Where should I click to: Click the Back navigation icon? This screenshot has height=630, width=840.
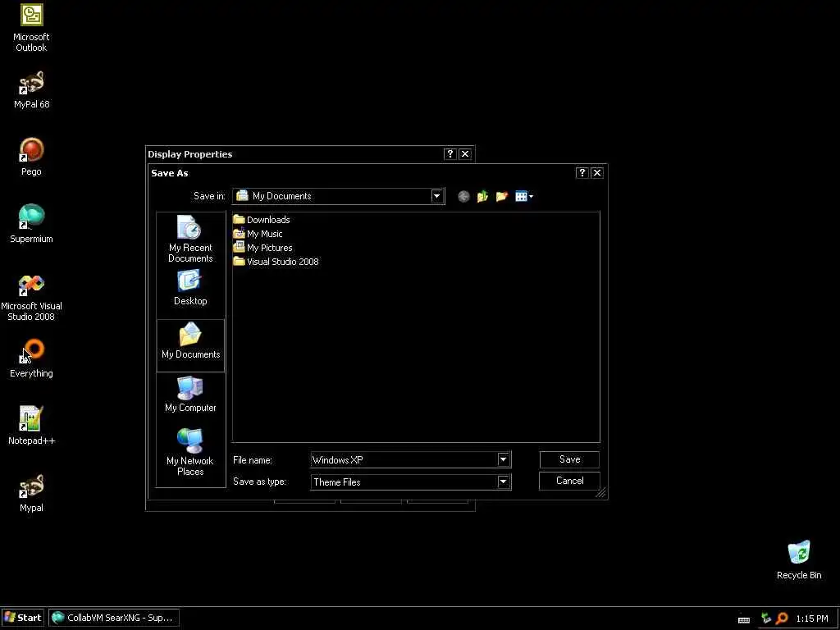(x=464, y=197)
